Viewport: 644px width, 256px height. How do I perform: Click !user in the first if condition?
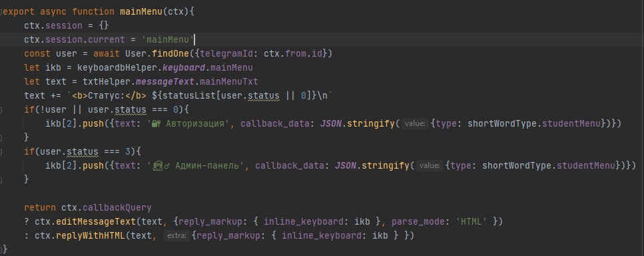(53, 109)
